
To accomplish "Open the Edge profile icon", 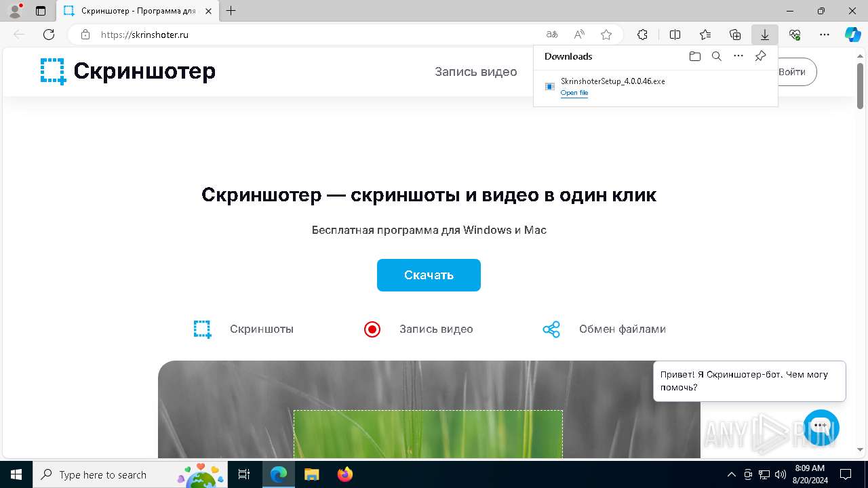I will coord(15,11).
